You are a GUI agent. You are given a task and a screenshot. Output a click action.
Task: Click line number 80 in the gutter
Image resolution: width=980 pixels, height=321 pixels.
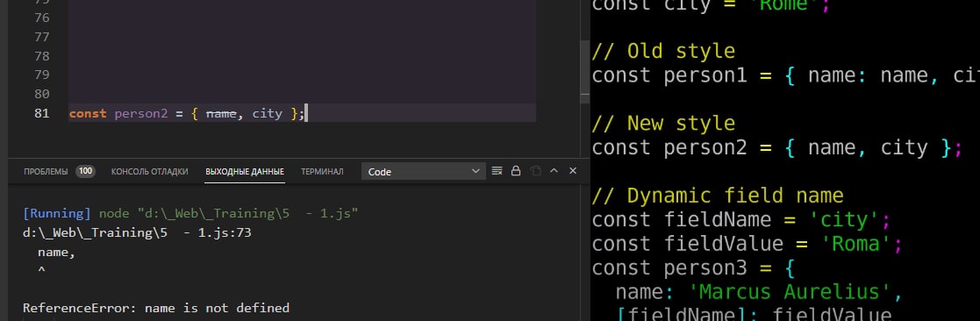(42, 95)
